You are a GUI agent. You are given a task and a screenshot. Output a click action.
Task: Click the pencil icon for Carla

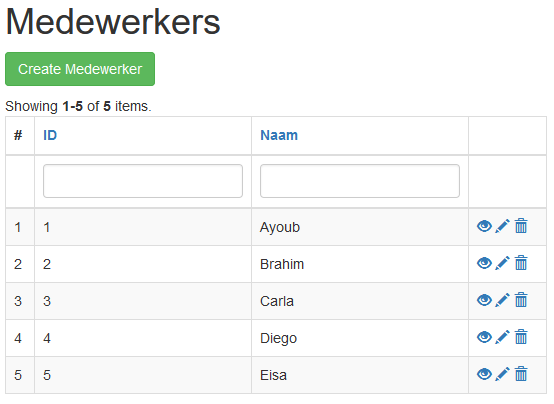(502, 300)
